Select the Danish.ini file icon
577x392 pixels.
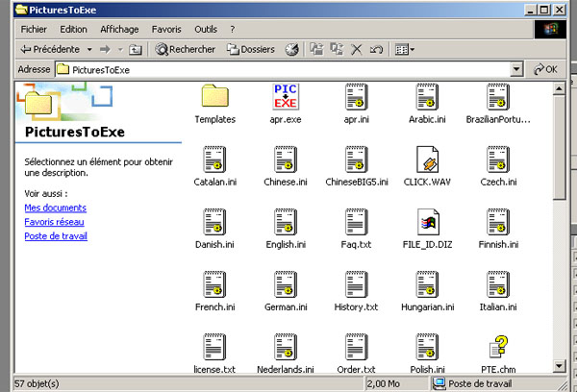tap(214, 222)
